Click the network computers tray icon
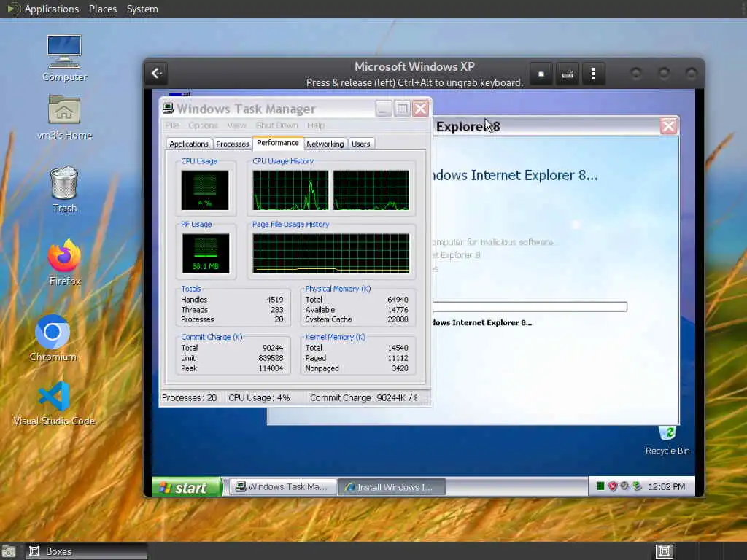The image size is (747, 560). click(x=637, y=486)
